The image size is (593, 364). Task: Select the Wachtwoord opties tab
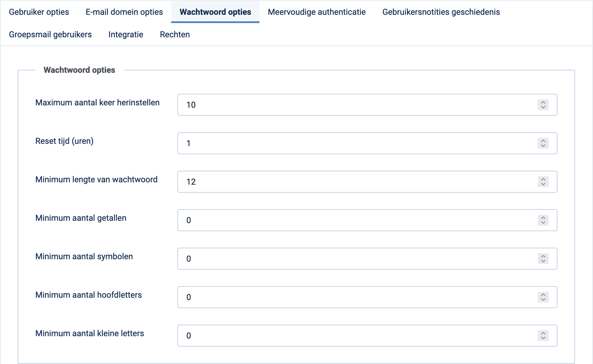[x=215, y=12]
